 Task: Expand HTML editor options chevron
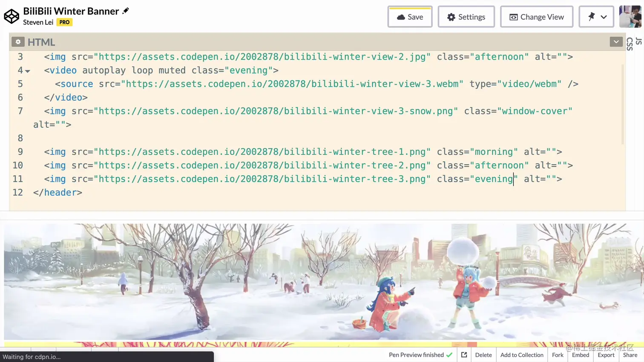click(x=616, y=42)
